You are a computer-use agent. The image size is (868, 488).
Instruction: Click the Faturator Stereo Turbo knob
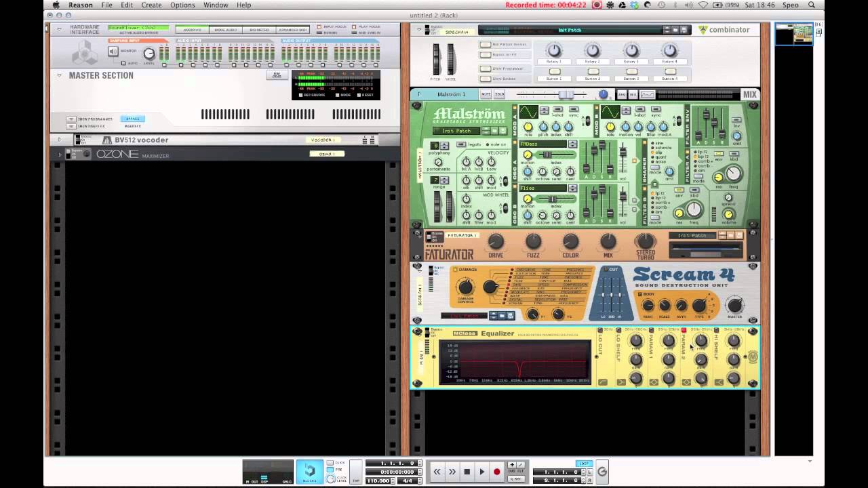tap(646, 242)
